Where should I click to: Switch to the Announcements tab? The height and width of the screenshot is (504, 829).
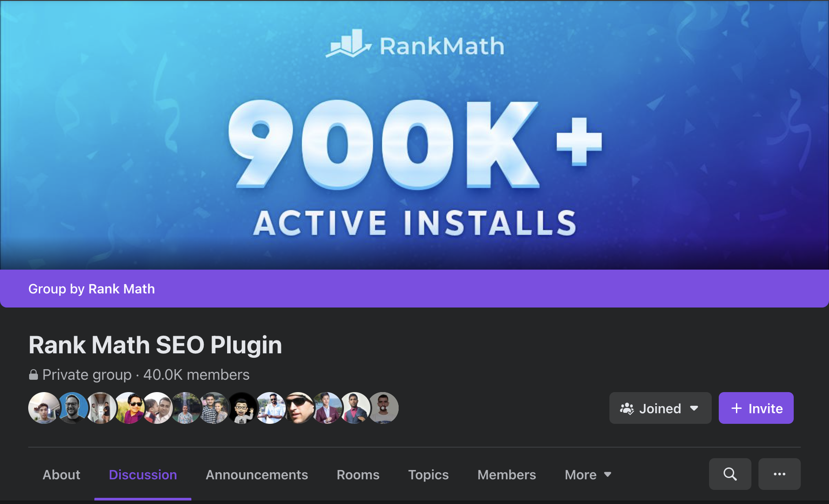pos(257,474)
